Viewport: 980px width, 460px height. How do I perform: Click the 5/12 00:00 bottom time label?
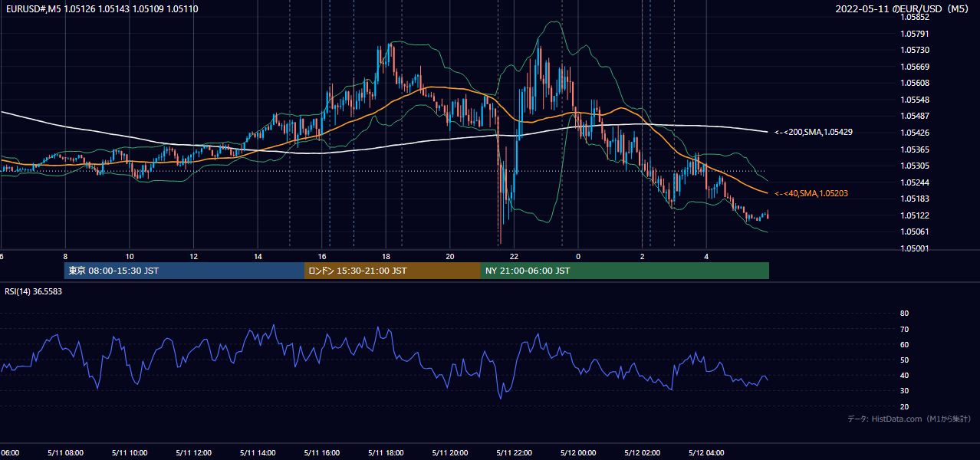578,452
